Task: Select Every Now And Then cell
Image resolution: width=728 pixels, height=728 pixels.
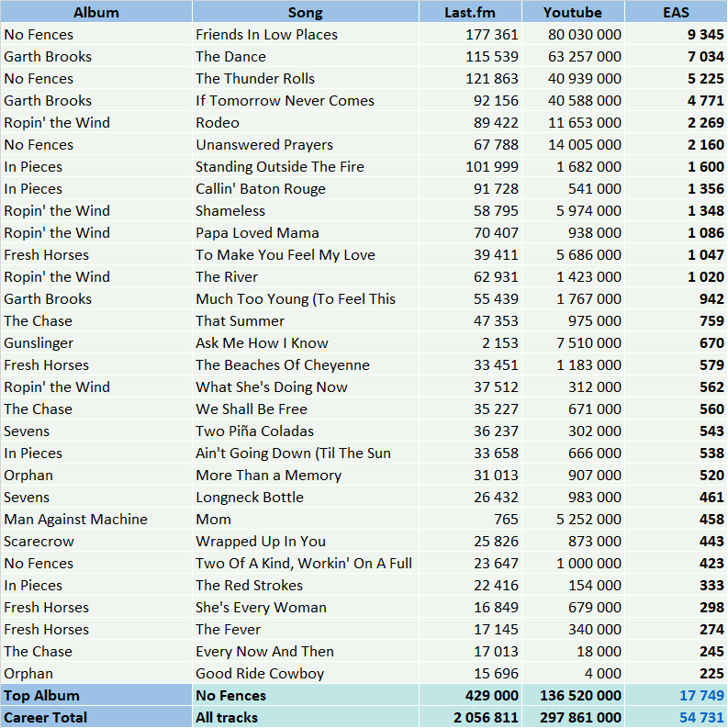Action: tap(306, 652)
